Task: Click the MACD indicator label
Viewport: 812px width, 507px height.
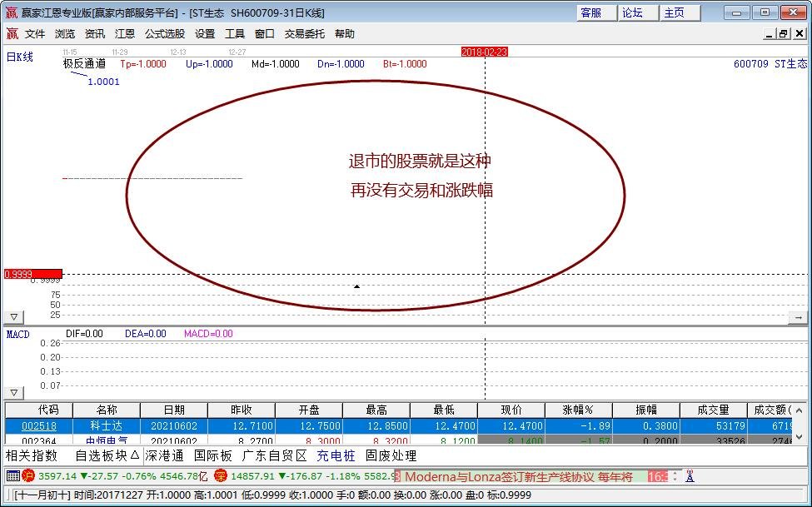Action: click(x=18, y=335)
